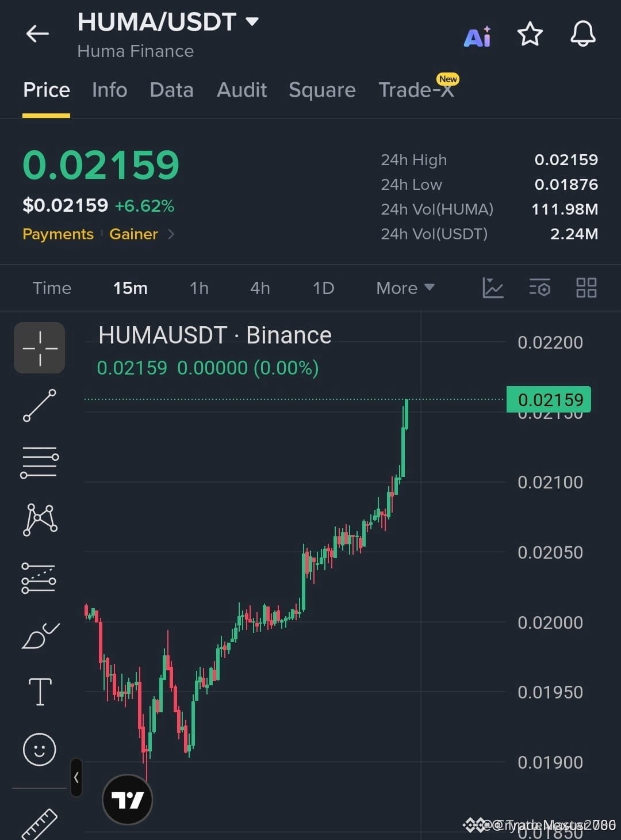Screen dimensions: 621x840
Task: Go to the Square tab
Action: [x=322, y=90]
